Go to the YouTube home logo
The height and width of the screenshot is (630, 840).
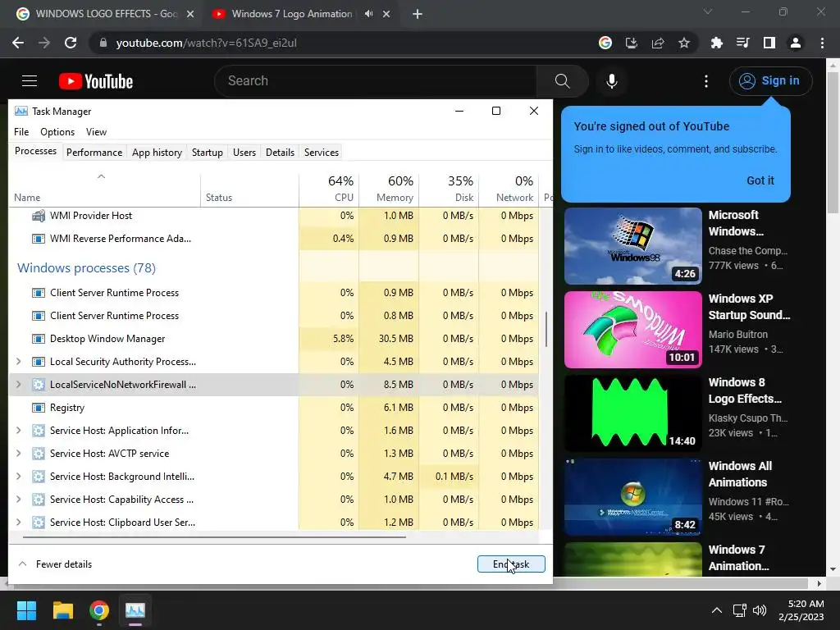pos(96,81)
